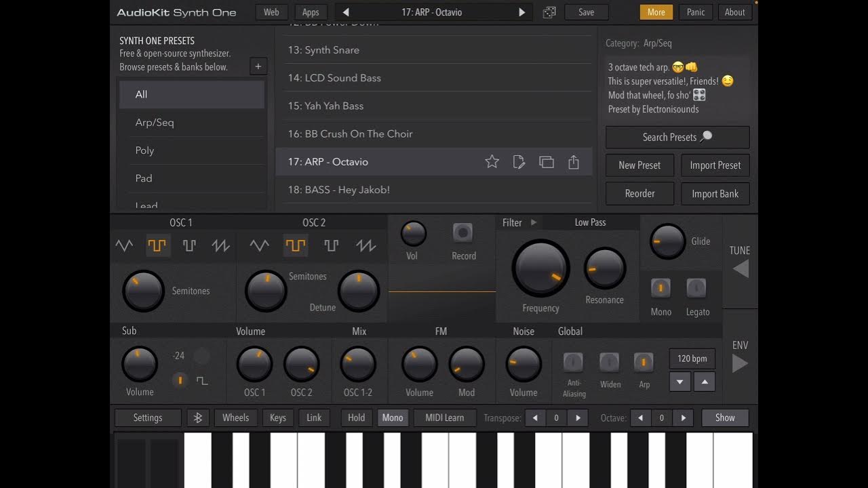Select the All preset category
This screenshot has width=868, height=488.
(192, 95)
